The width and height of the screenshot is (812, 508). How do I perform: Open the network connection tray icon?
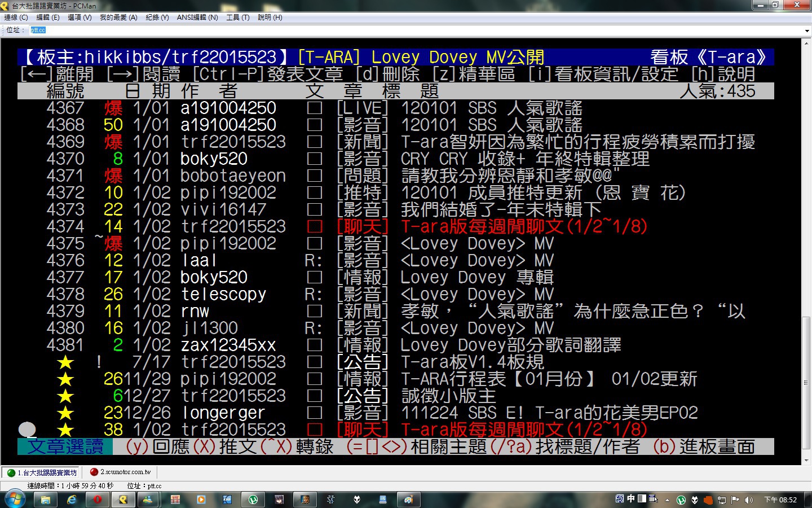pos(721,500)
